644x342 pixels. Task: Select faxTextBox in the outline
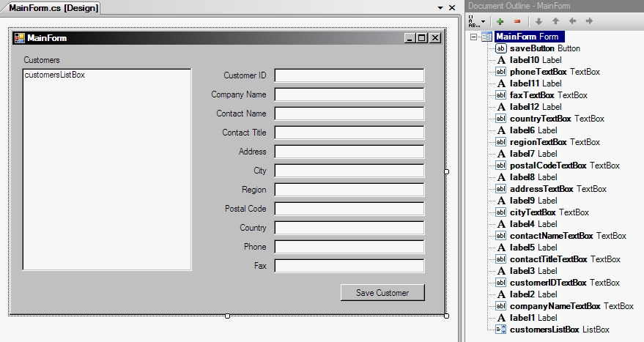click(548, 95)
